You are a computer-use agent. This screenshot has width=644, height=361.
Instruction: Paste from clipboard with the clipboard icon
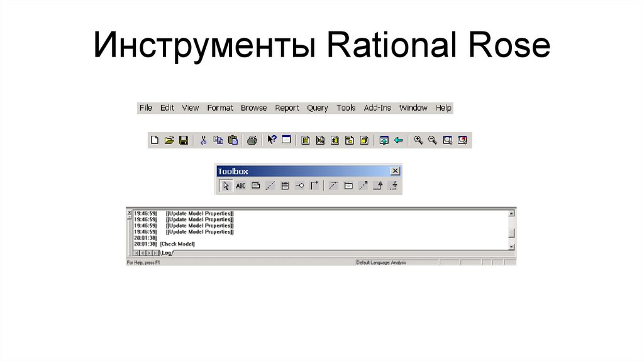(233, 140)
